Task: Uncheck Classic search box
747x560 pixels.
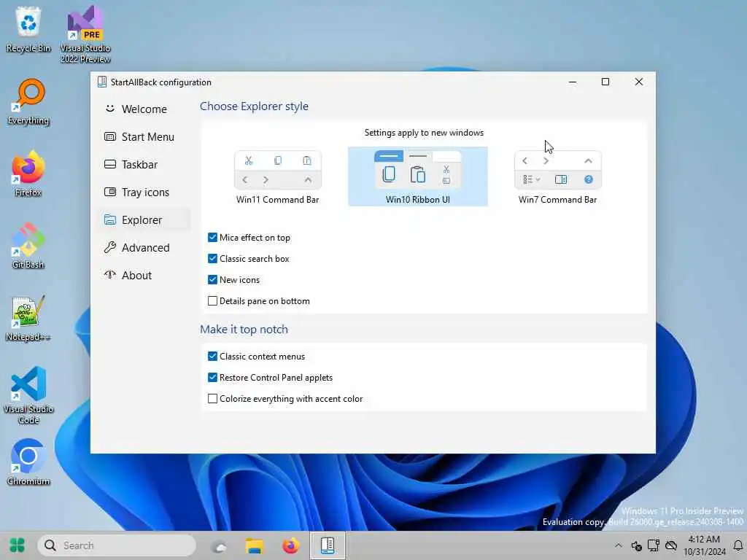Action: [x=212, y=259]
